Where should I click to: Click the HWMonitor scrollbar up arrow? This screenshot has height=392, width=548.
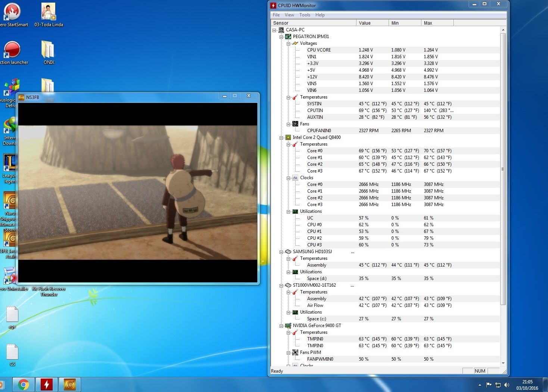pos(503,30)
